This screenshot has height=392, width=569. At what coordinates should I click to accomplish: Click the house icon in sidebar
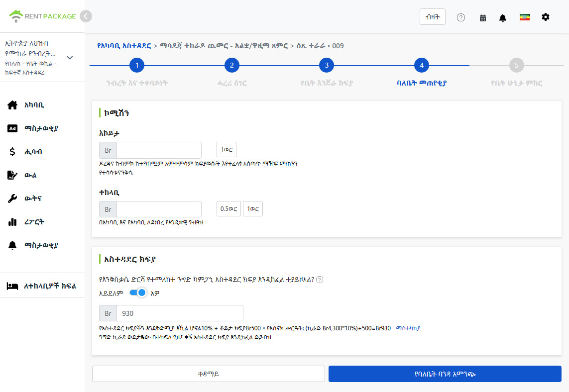[12, 105]
